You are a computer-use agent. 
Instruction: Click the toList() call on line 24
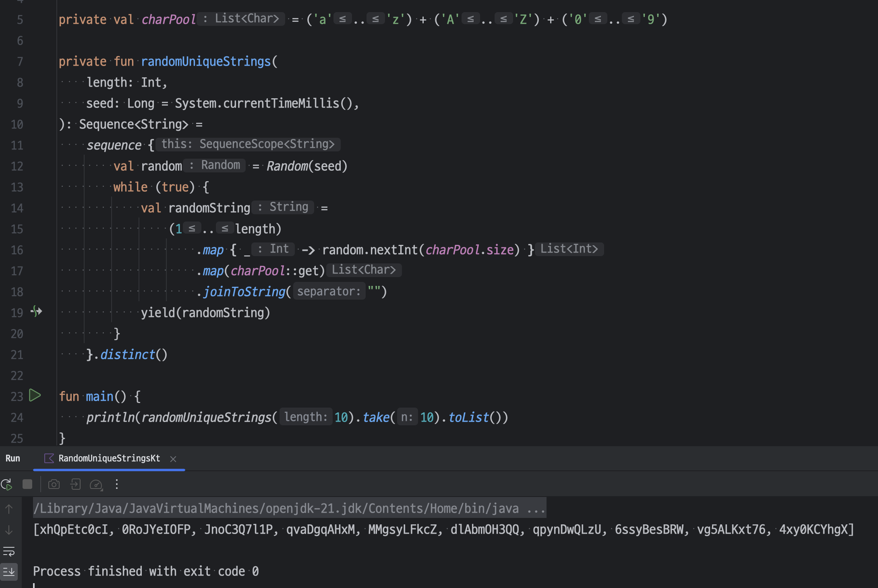point(475,418)
